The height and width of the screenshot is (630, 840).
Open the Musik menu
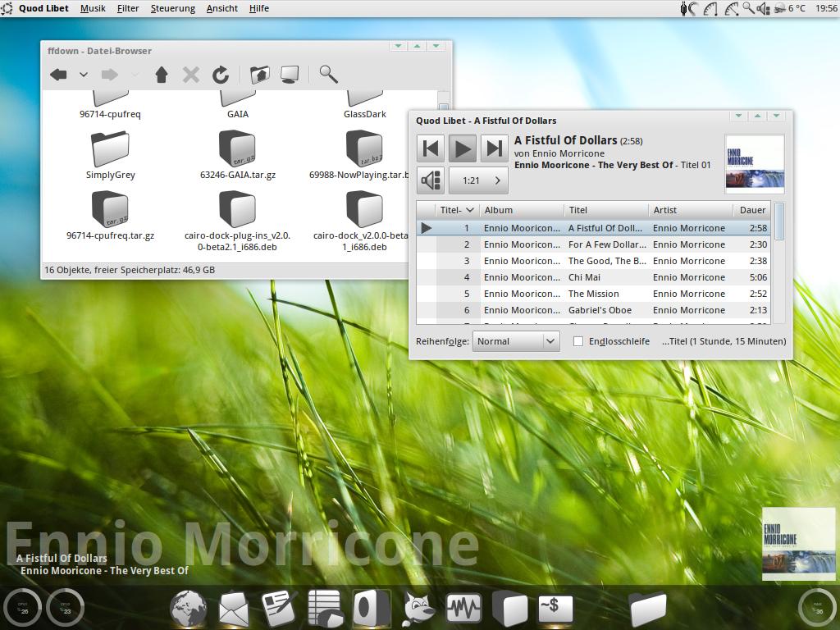click(93, 8)
